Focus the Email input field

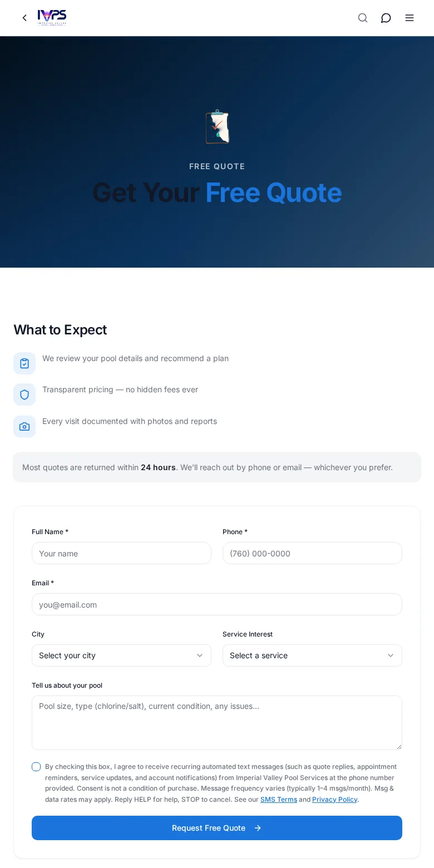click(x=217, y=604)
